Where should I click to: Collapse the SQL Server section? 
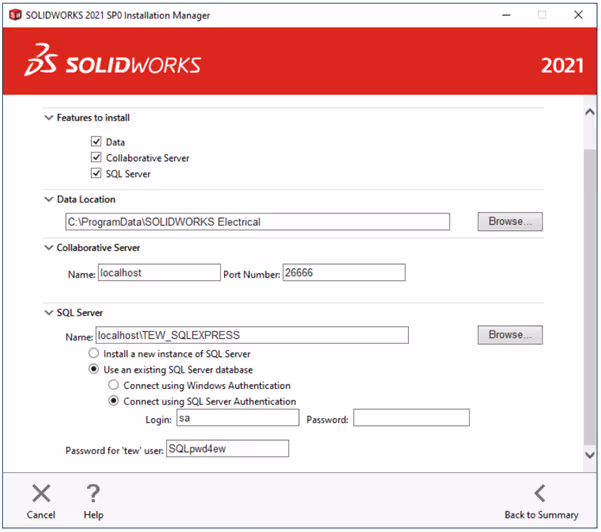[49, 313]
